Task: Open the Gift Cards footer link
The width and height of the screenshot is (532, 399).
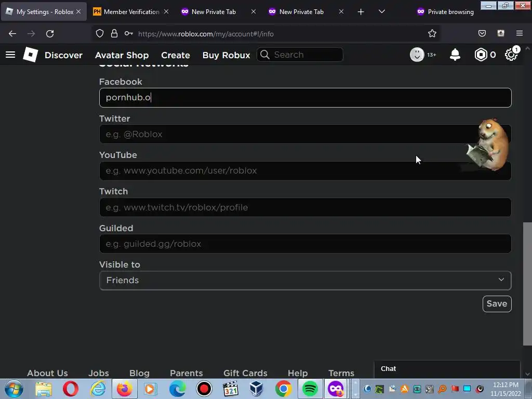Action: [245, 373]
